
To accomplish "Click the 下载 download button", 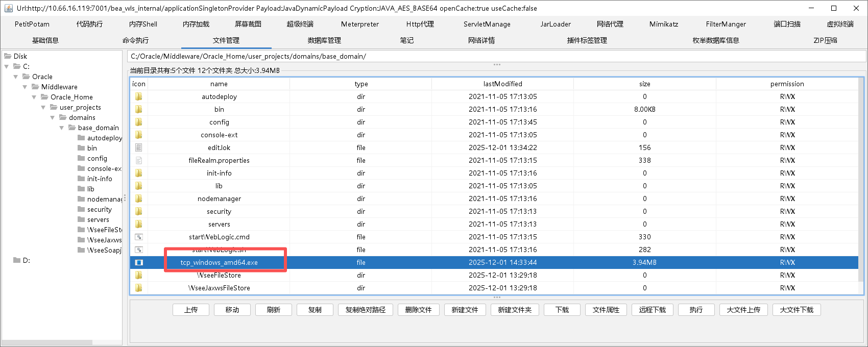I will pyautogui.click(x=562, y=310).
